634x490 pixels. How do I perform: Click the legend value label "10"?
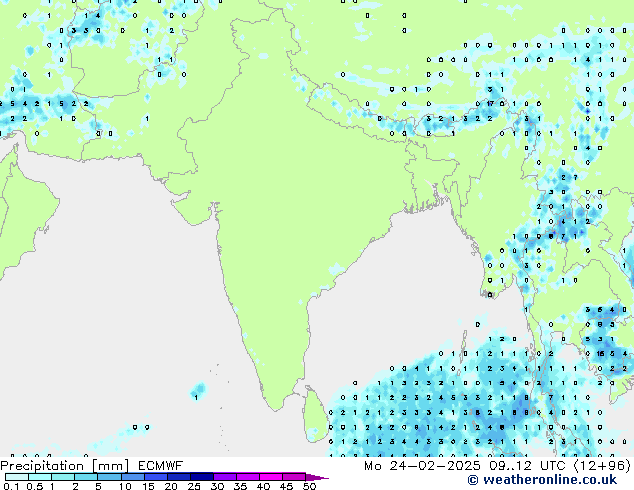125,486
